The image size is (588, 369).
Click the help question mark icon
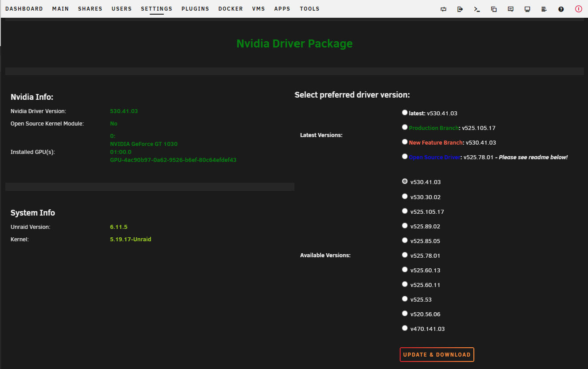pyautogui.click(x=561, y=9)
